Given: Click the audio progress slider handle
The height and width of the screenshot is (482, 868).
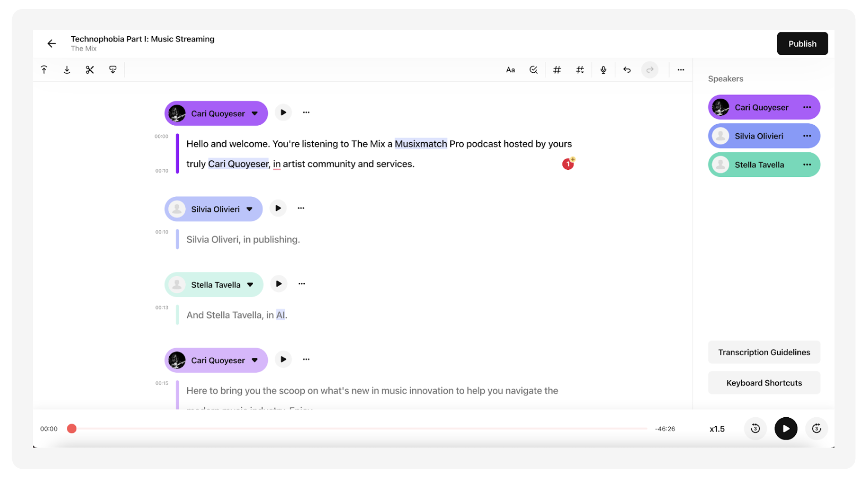Looking at the screenshot, I should [72, 428].
